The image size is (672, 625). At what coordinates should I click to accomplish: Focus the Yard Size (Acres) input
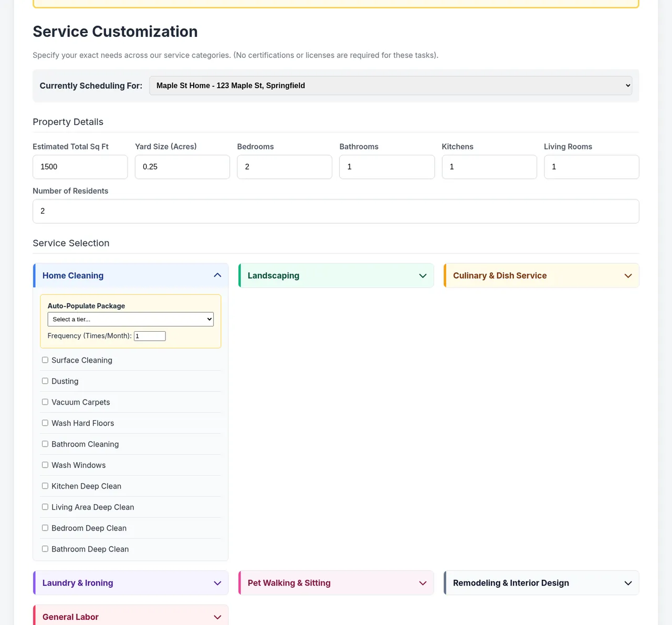click(182, 167)
